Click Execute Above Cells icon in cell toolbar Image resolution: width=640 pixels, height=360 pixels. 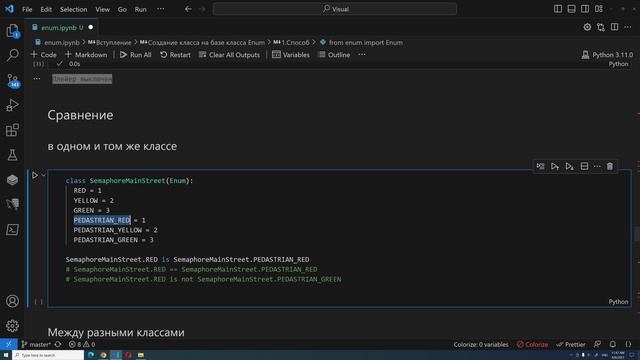(555, 167)
